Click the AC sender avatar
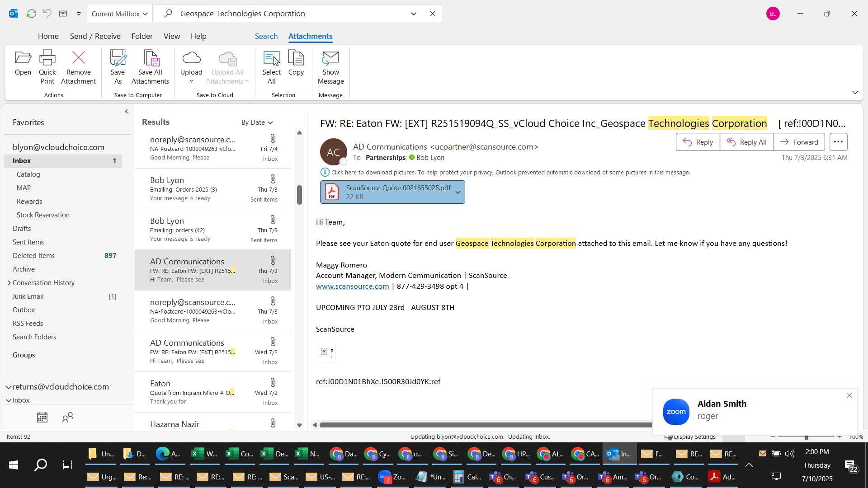 [333, 152]
